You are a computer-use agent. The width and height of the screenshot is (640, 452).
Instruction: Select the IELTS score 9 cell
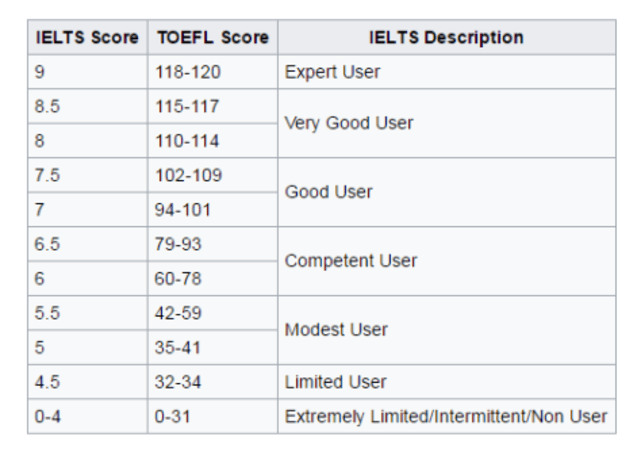click(x=87, y=72)
